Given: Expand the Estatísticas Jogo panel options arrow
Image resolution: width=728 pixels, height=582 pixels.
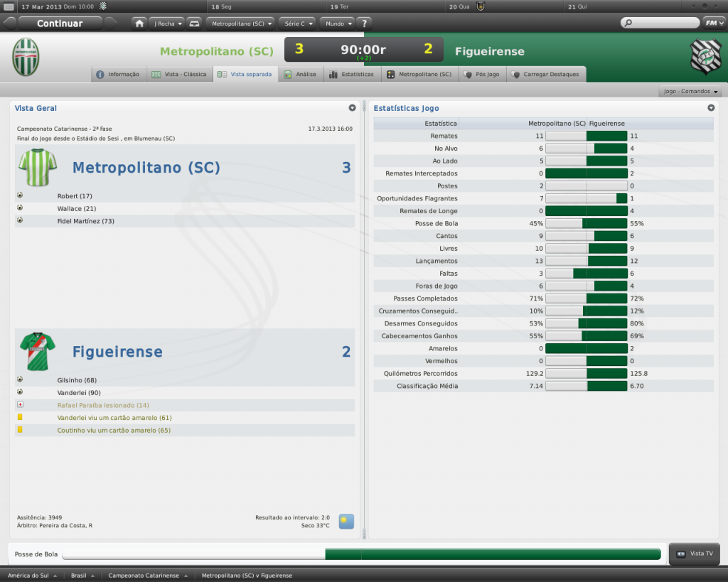Looking at the screenshot, I should tap(711, 108).
